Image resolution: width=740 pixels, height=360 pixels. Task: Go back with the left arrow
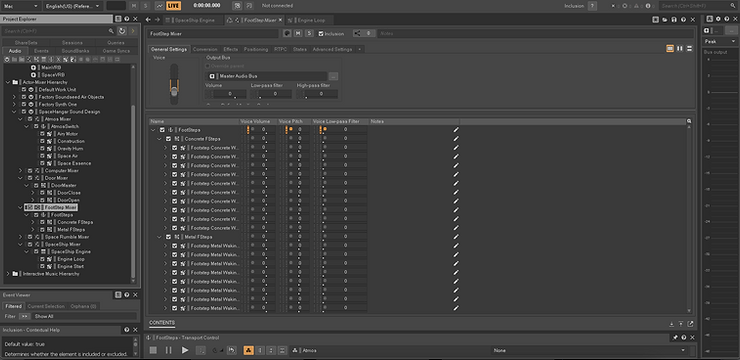pyautogui.click(x=148, y=20)
